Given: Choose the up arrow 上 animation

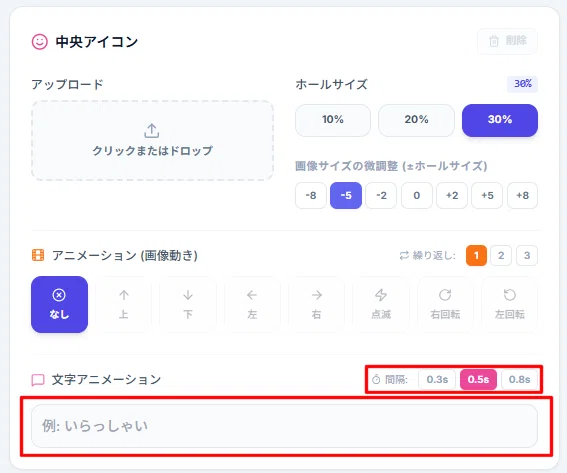Looking at the screenshot, I should click(x=124, y=304).
